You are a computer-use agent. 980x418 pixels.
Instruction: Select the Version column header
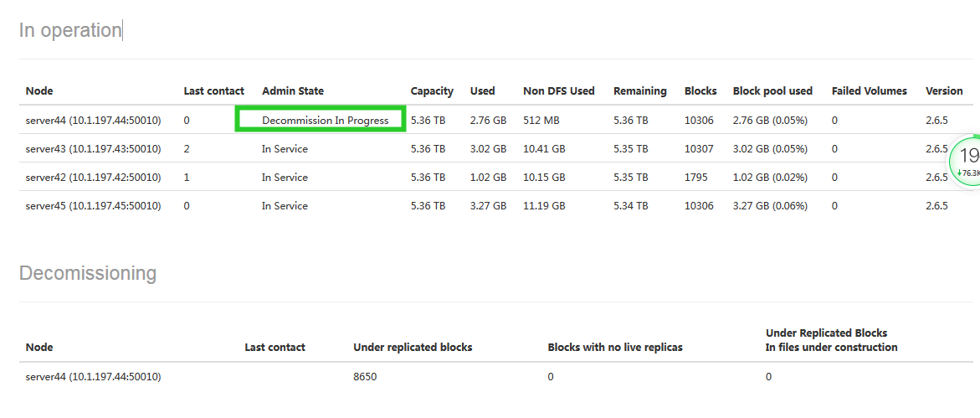944,91
